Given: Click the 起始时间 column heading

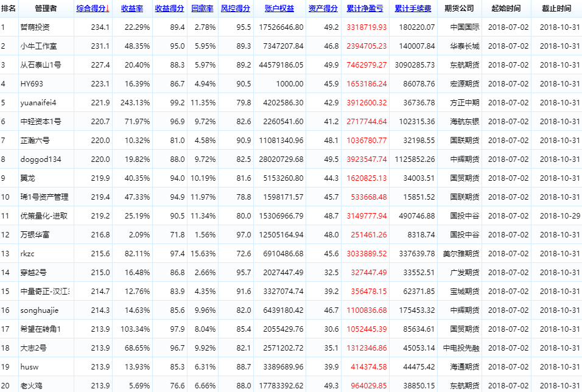Looking at the screenshot, I should [x=507, y=9].
